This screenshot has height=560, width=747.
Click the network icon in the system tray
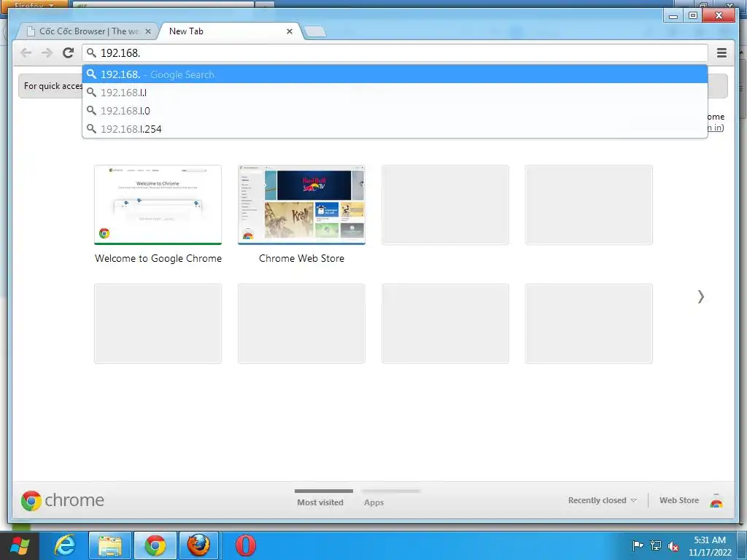656,545
